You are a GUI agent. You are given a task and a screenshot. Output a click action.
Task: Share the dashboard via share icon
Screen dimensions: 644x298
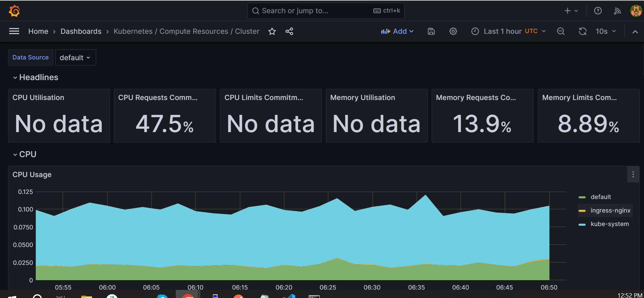coord(289,31)
